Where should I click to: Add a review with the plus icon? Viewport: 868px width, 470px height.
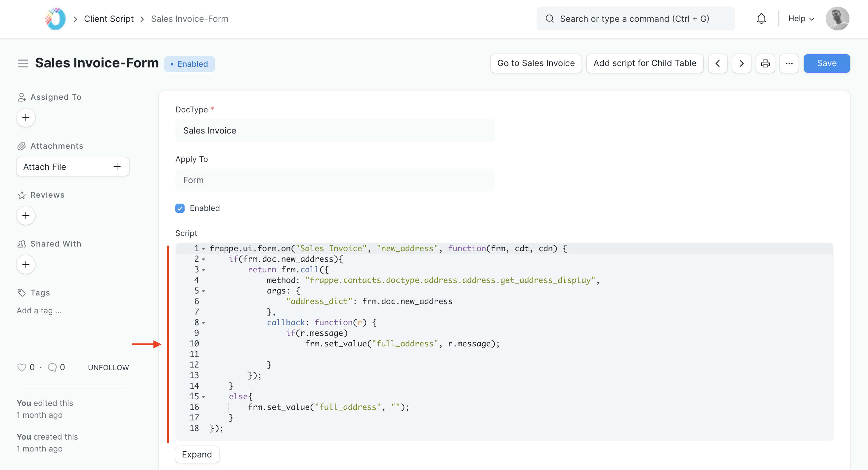(x=25, y=215)
